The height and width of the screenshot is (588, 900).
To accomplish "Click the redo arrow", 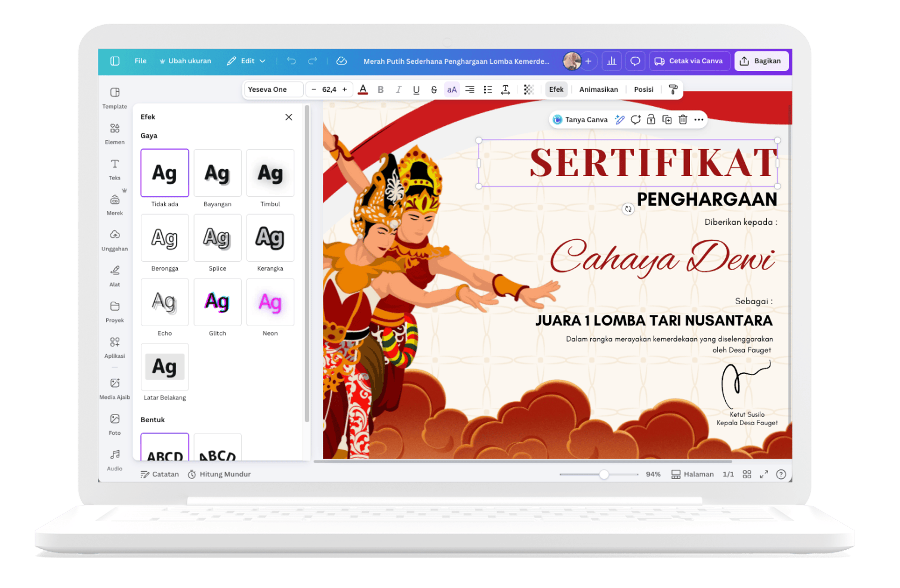I will (x=312, y=61).
